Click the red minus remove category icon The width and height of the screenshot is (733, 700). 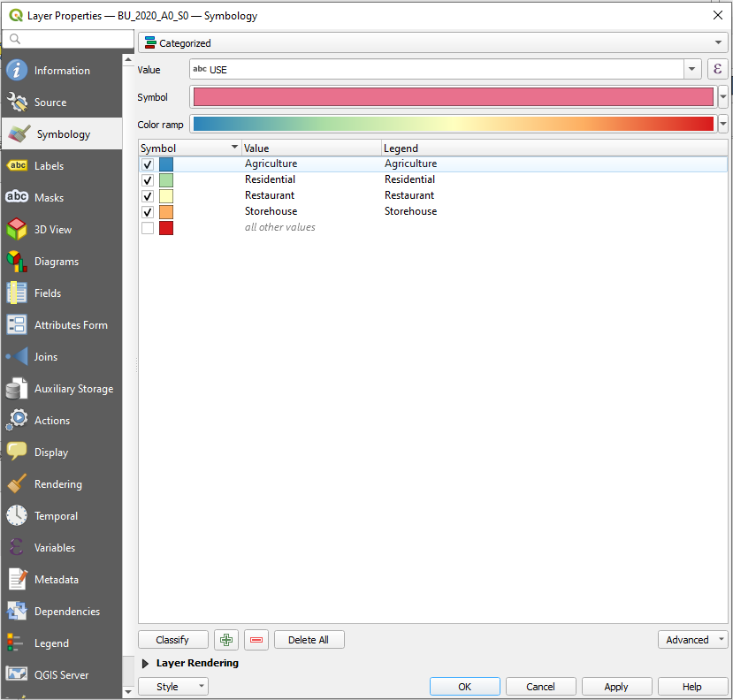(x=256, y=640)
